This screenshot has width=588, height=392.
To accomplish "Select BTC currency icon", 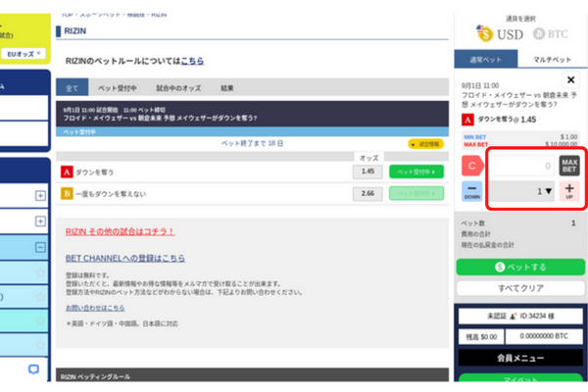I will 539,33.
